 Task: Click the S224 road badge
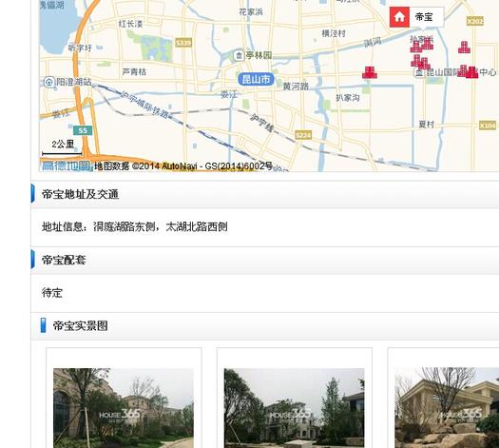pyautogui.click(x=303, y=135)
